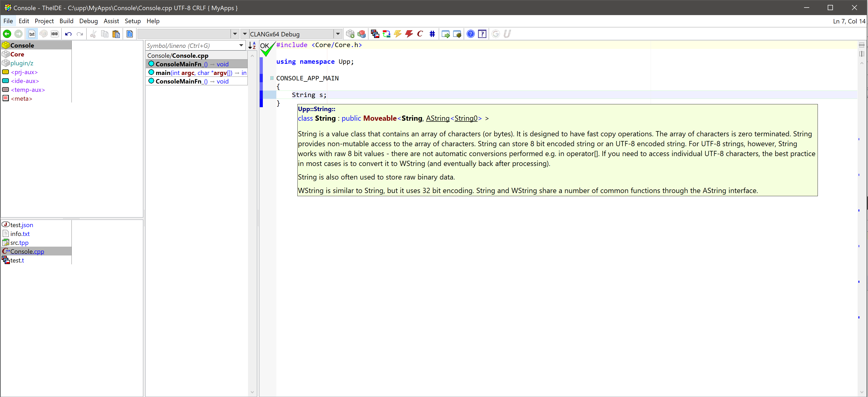
Task: Click the red lightning rebuild icon
Action: (409, 34)
